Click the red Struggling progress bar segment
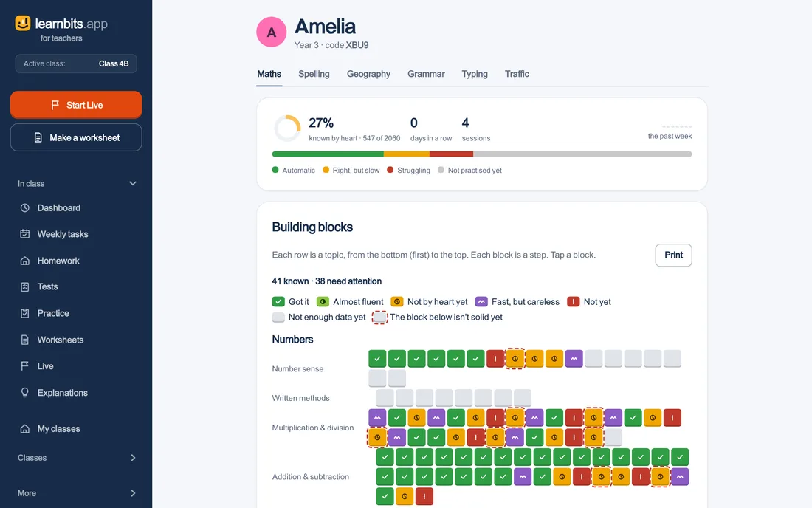This screenshot has height=508, width=812. tap(451, 154)
